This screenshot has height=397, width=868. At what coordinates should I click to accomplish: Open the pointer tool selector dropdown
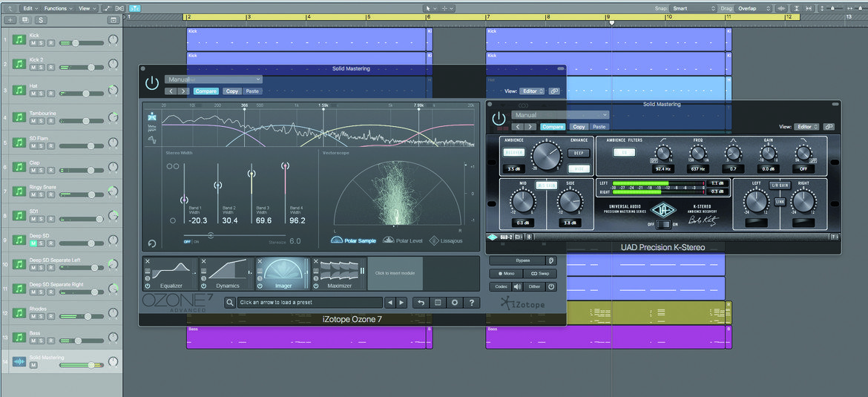click(x=430, y=8)
